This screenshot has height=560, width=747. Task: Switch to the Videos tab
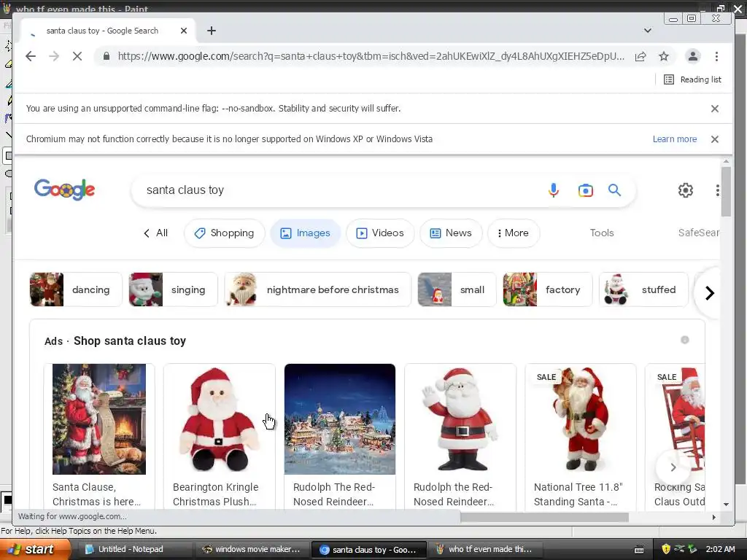click(x=380, y=233)
